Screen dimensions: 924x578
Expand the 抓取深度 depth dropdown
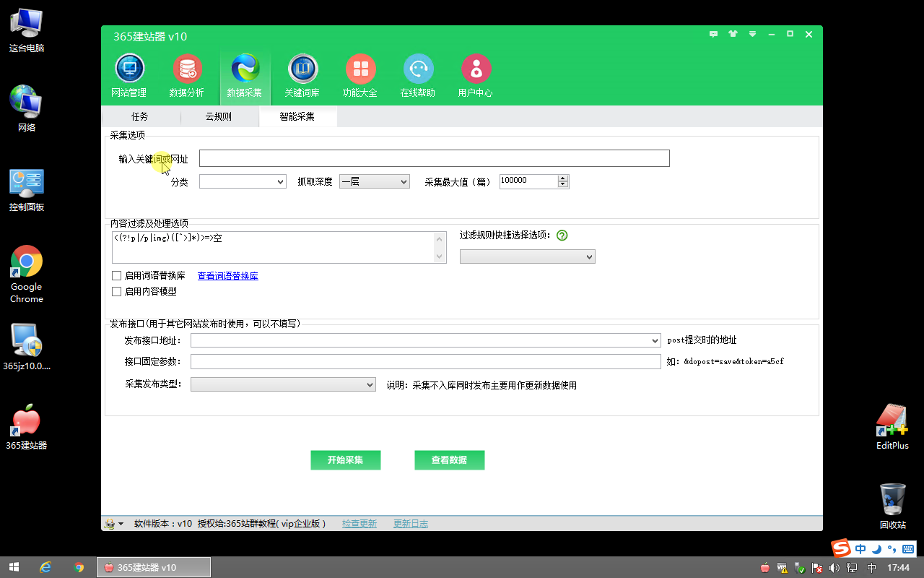tap(375, 181)
